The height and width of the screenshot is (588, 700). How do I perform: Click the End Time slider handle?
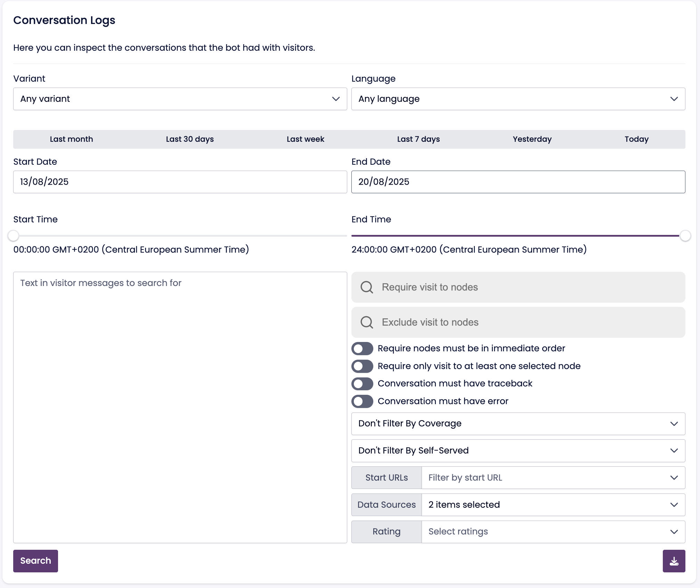685,236
